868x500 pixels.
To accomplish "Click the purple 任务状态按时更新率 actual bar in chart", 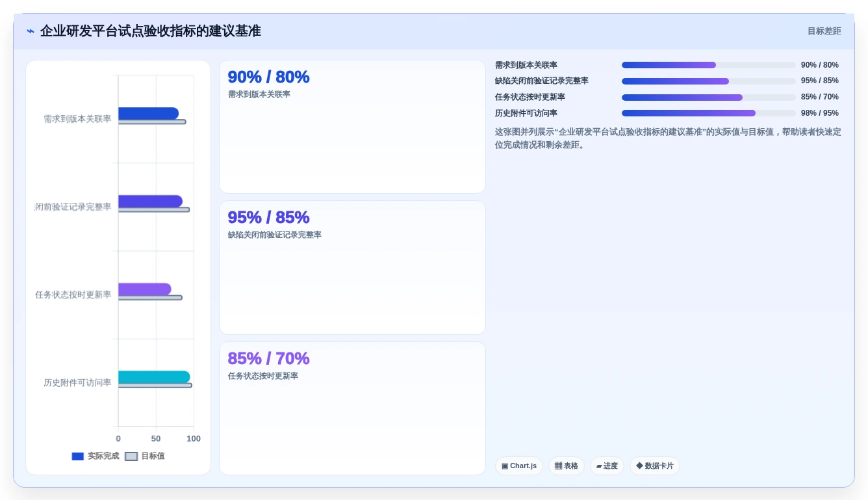I will [145, 289].
